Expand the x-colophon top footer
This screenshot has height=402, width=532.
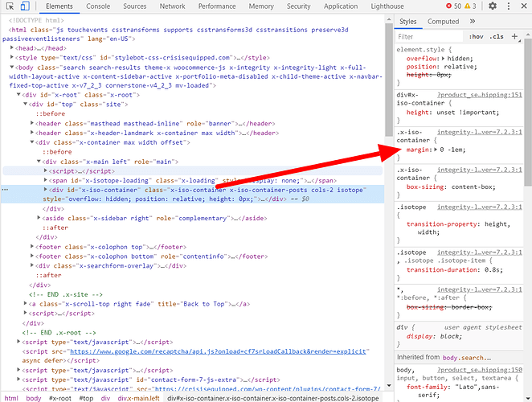[x=32, y=247]
